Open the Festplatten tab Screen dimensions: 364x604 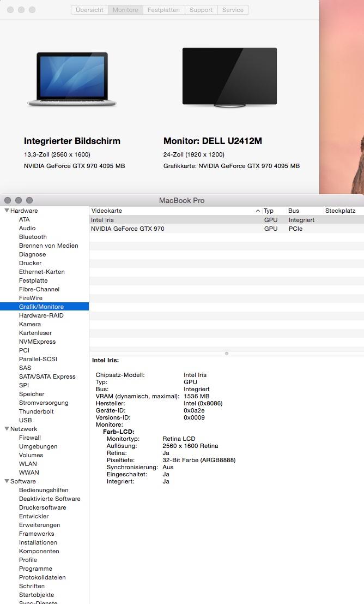coord(163,10)
